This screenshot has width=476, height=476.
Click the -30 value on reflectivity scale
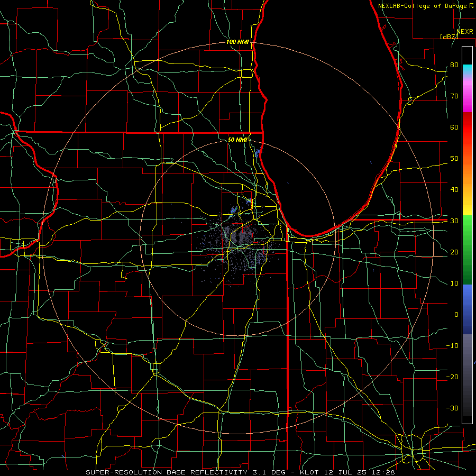[452, 408]
